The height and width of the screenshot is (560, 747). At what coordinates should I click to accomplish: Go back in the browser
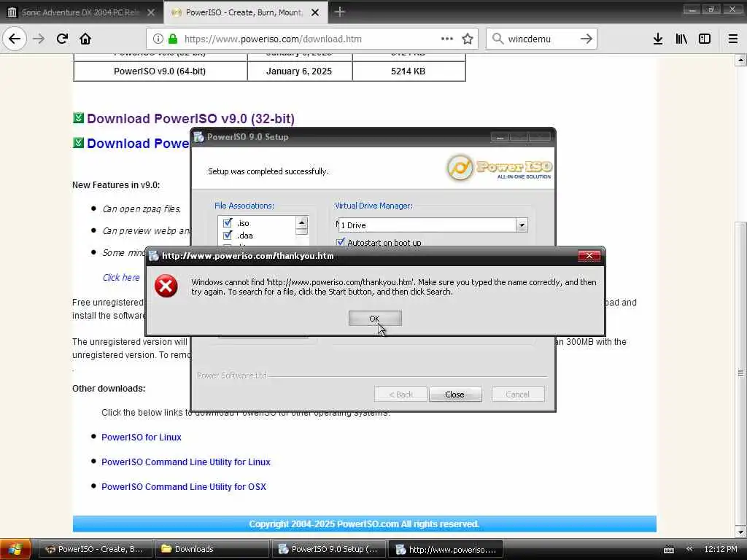(x=15, y=39)
